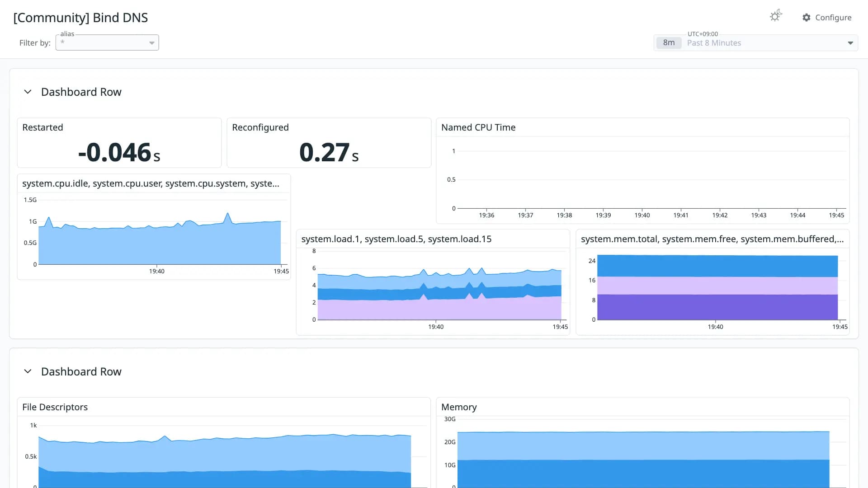Click the system.mem.total panel title

(712, 239)
